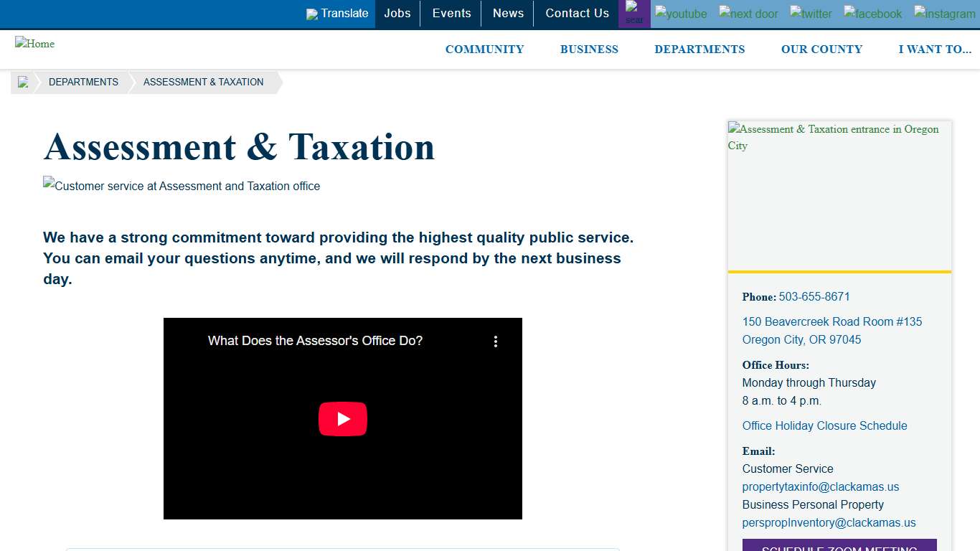Open the News menu item
Viewport: 980px width, 551px height.
[x=508, y=13]
